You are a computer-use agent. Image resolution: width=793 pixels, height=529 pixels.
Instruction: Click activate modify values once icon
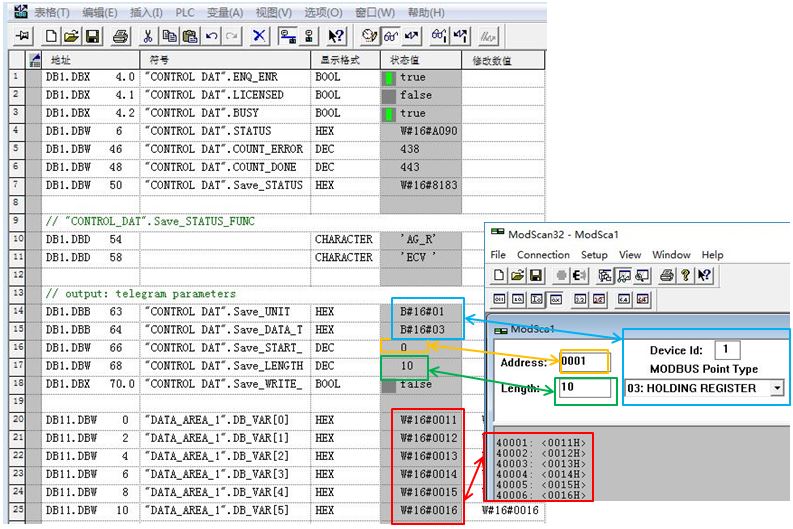[460, 36]
